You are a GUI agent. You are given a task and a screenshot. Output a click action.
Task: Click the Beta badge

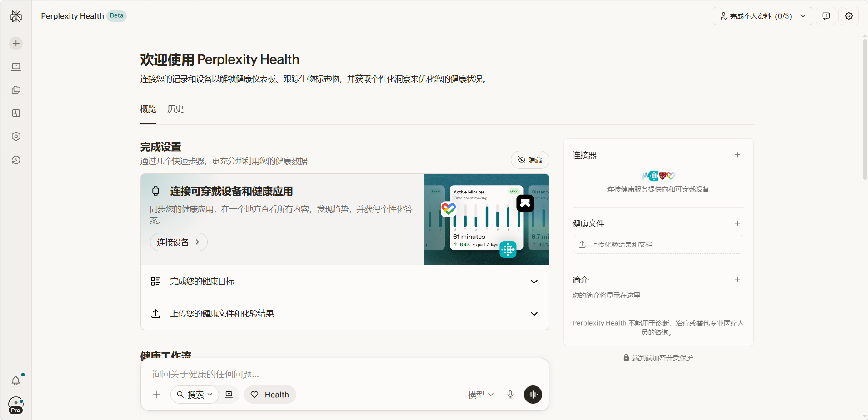pos(117,15)
